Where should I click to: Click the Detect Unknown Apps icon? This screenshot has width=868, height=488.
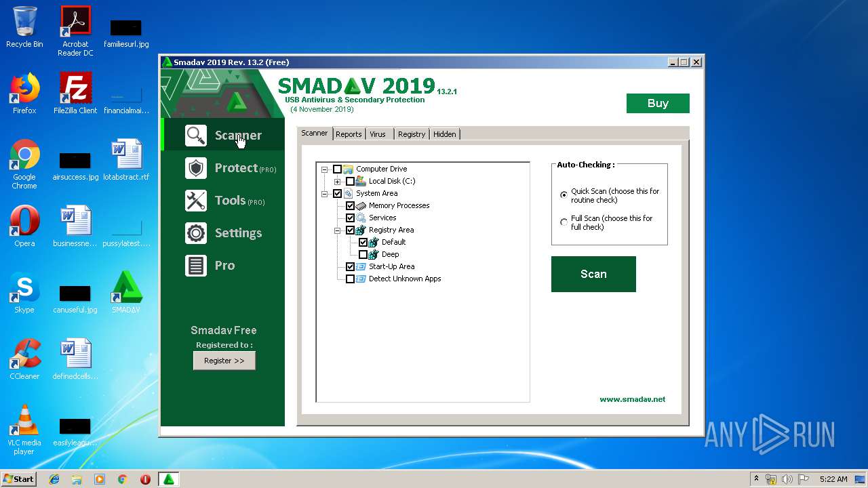point(361,279)
